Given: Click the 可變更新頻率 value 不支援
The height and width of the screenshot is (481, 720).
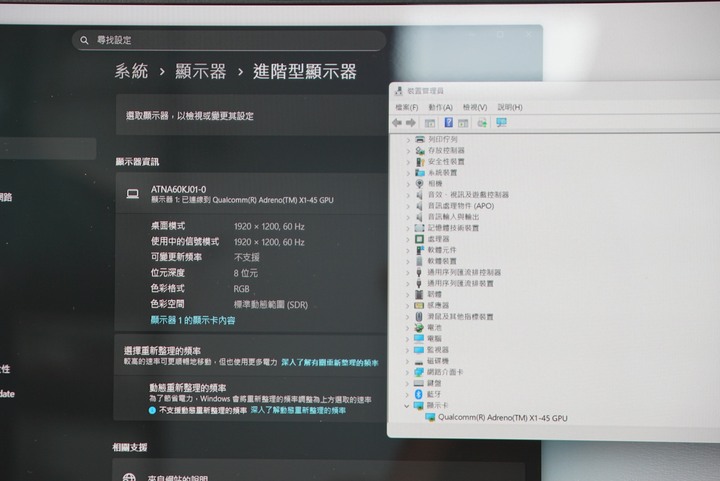Looking at the screenshot, I should (247, 257).
